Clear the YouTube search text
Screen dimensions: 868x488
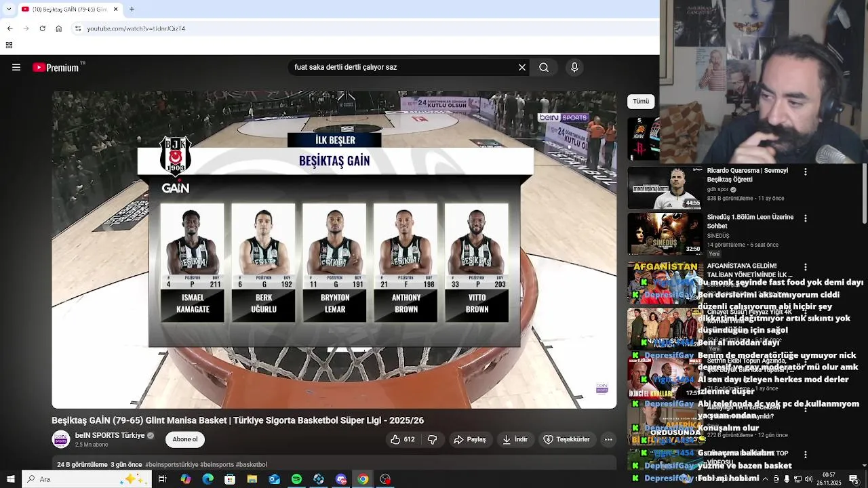point(522,67)
